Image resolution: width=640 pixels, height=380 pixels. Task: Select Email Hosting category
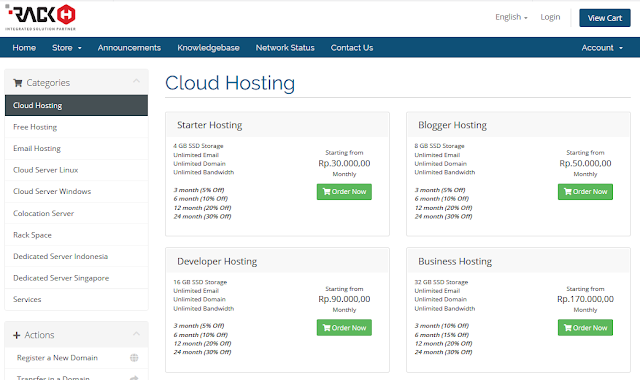pyautogui.click(x=76, y=149)
